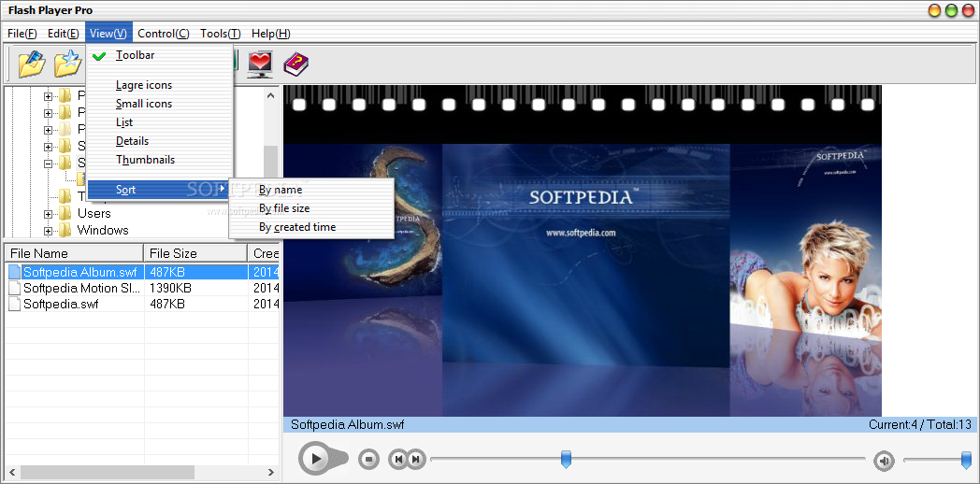980x484 pixels.
Task: Play the current Flash movie
Action: (316, 459)
